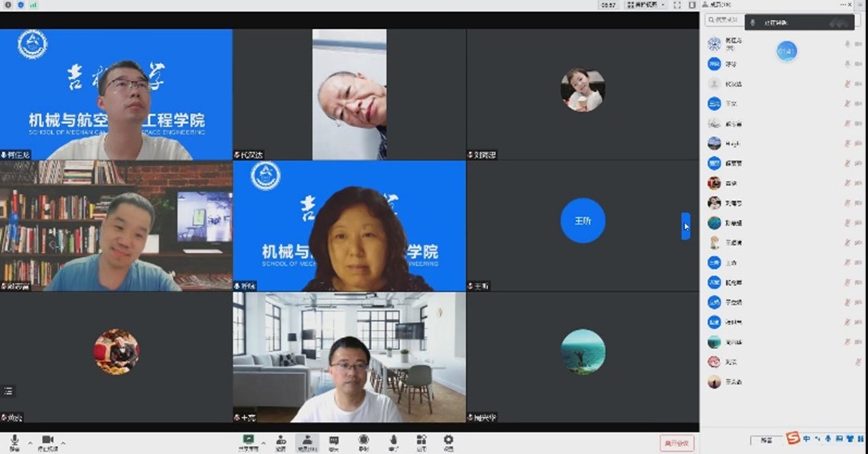This screenshot has width=868, height=454.
Task: Open audio options arrow beside the microphone
Action: click(x=30, y=442)
